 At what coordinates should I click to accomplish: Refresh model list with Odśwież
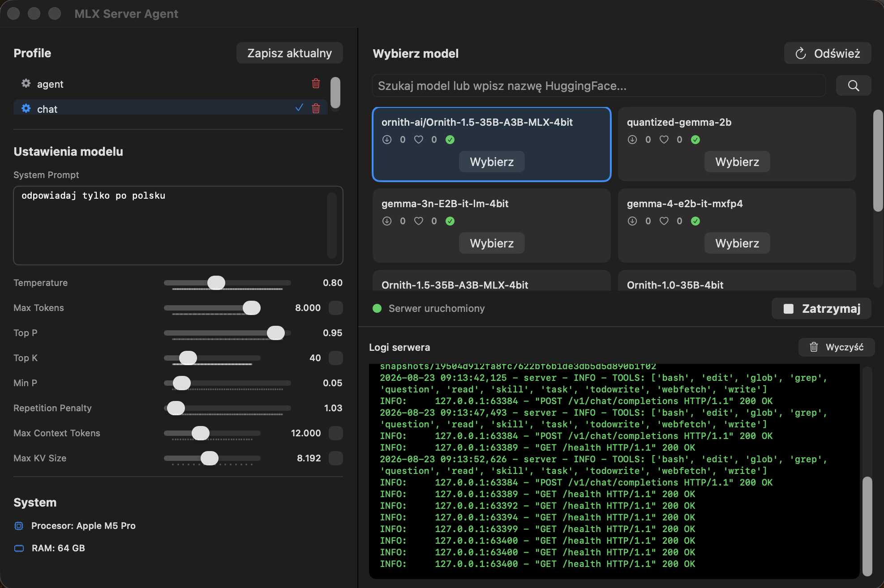coord(828,53)
